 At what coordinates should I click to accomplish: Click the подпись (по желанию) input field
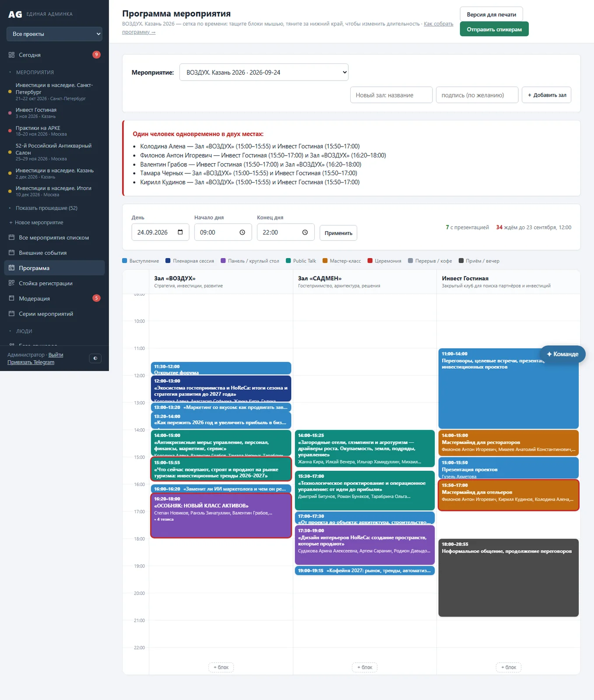click(x=477, y=95)
